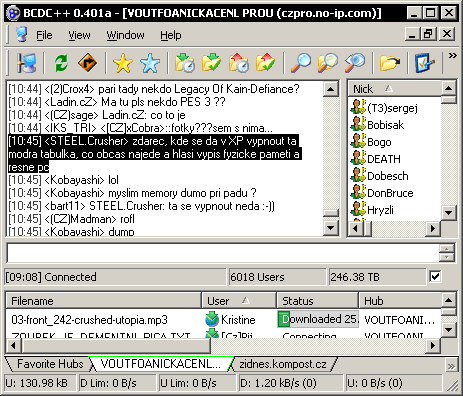The width and height of the screenshot is (463, 396).
Task: Click user icon beside Bobisak
Action: tap(358, 124)
